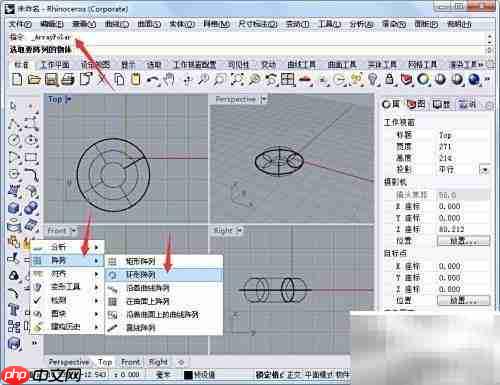Image resolution: width=500 pixels, height=385 pixels.
Task: Open the Top viewport title dropdown arrow
Action: [x=69, y=99]
